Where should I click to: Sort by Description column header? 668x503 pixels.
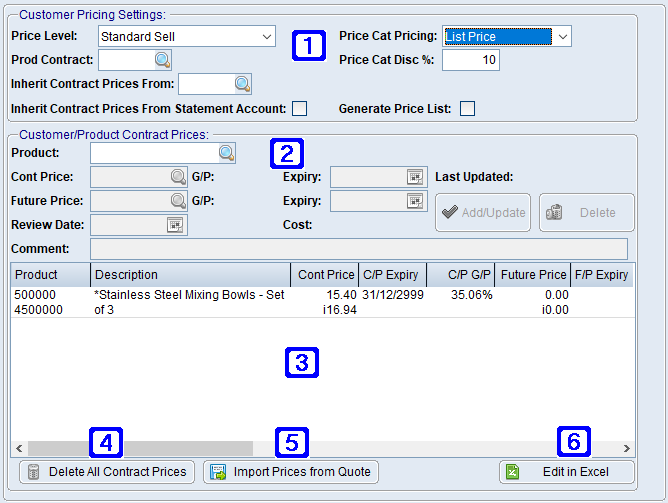[190, 275]
